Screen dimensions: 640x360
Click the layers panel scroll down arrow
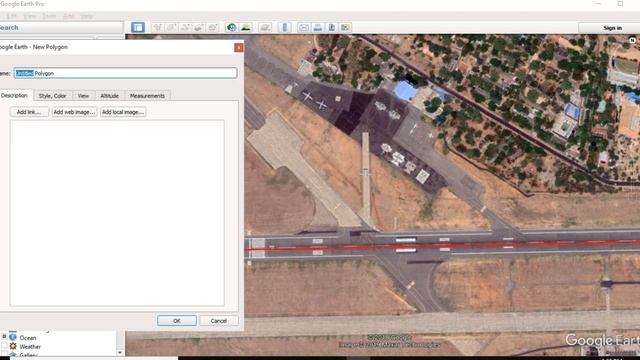pyautogui.click(x=120, y=352)
